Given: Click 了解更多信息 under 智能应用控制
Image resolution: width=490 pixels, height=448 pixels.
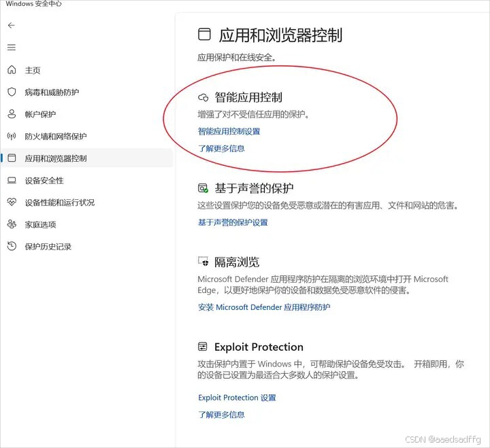Looking at the screenshot, I should [221, 148].
